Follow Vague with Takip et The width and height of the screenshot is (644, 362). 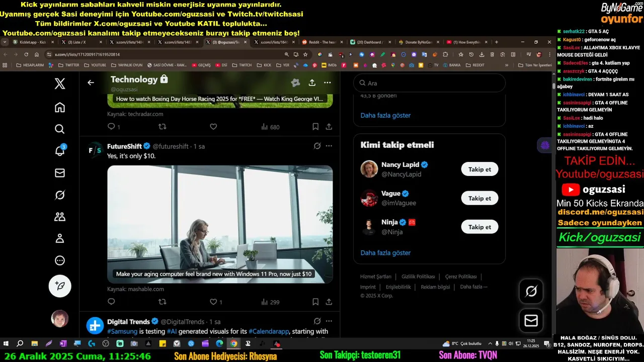pyautogui.click(x=479, y=198)
